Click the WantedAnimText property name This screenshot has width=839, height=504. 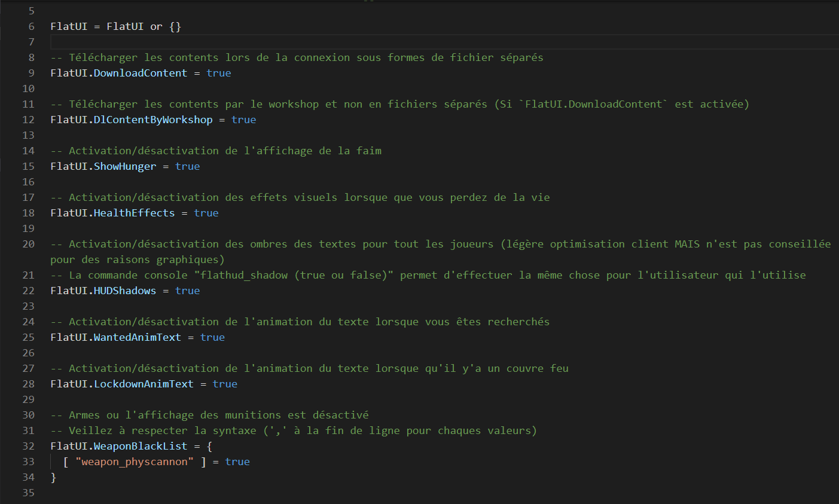[138, 337]
